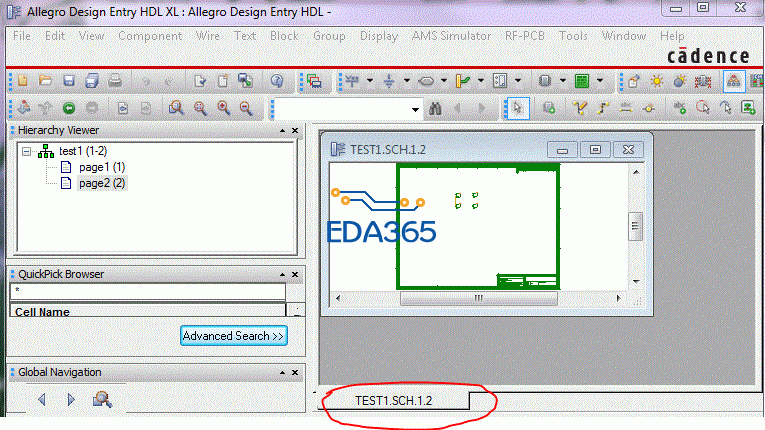Click the Advanced Search >> button
The width and height of the screenshot is (765, 430).
234,336
